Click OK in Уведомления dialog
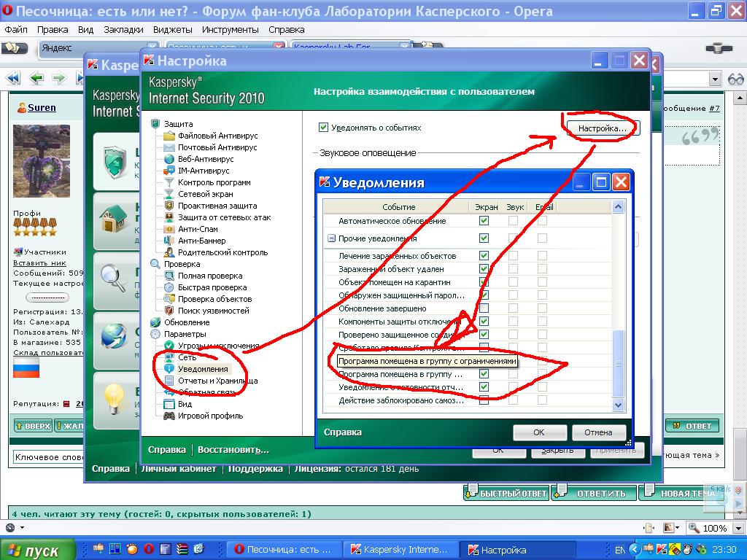The width and height of the screenshot is (747, 560). coord(539,432)
